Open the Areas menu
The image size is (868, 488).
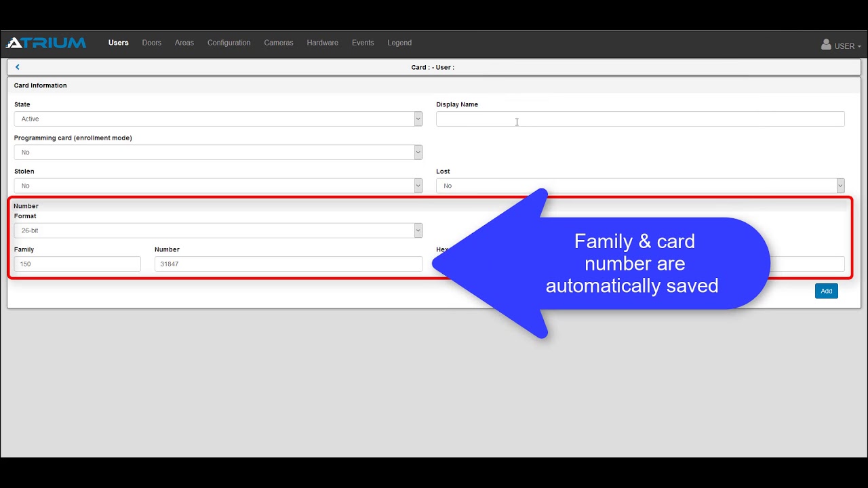(184, 43)
